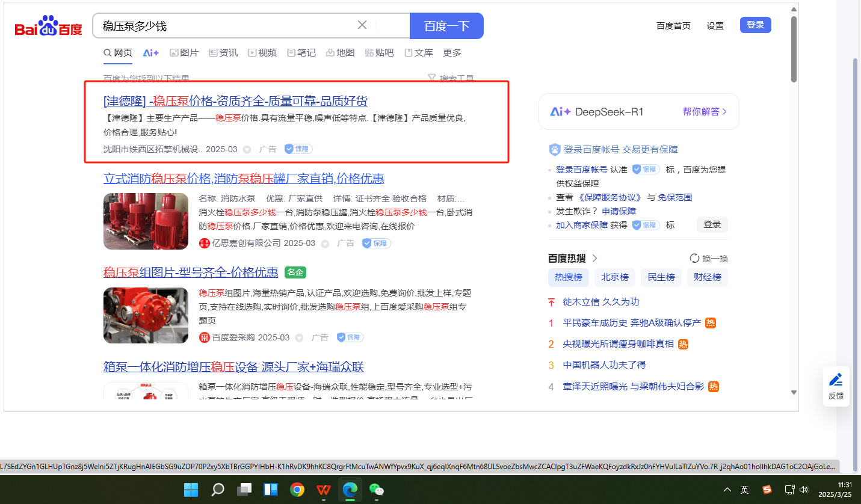Click the 百度一下 search button

[x=446, y=26]
